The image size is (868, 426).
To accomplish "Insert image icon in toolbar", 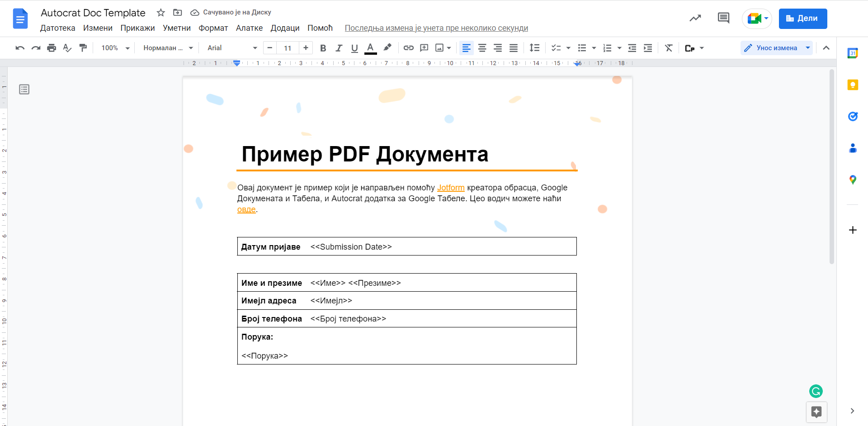I will pyautogui.click(x=439, y=48).
